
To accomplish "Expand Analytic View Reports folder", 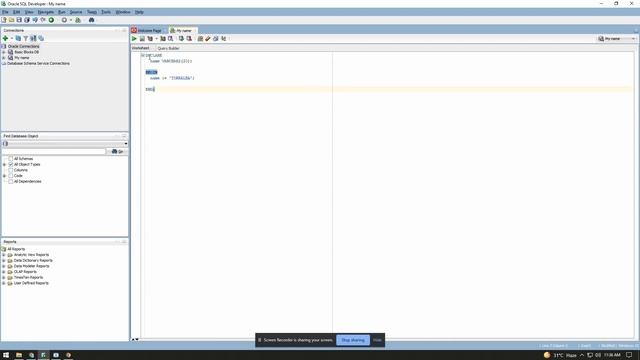I will pyautogui.click(x=4, y=255).
